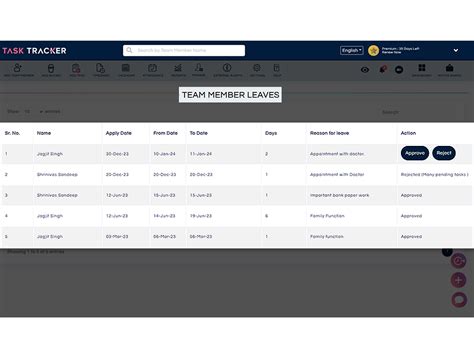474x362 pixels.
Task: Click the 10-Jan-24 from date cell
Action: (164, 154)
